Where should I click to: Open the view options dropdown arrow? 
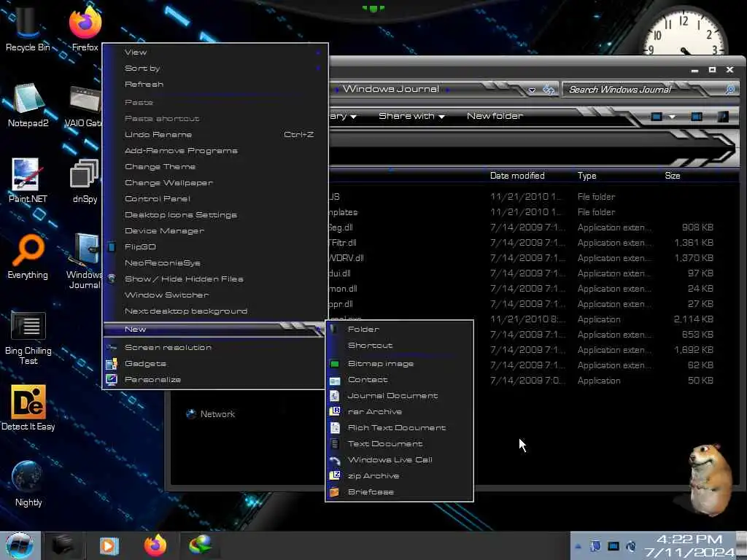click(x=672, y=117)
